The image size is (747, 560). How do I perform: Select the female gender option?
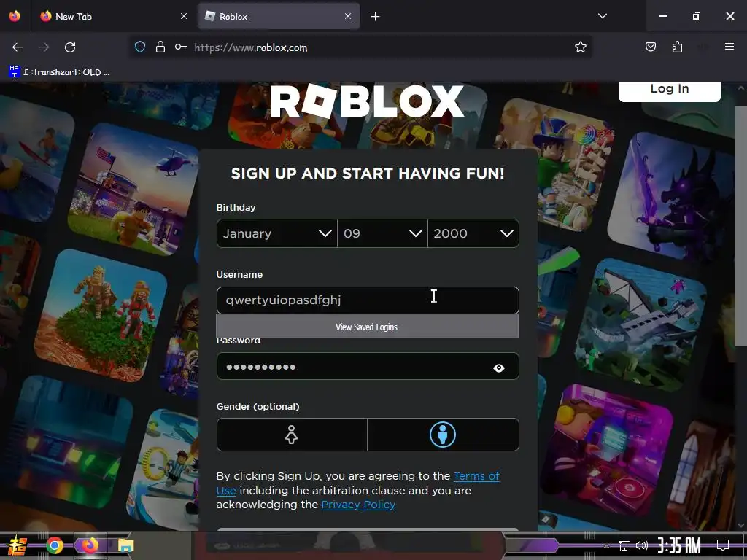[292, 435]
